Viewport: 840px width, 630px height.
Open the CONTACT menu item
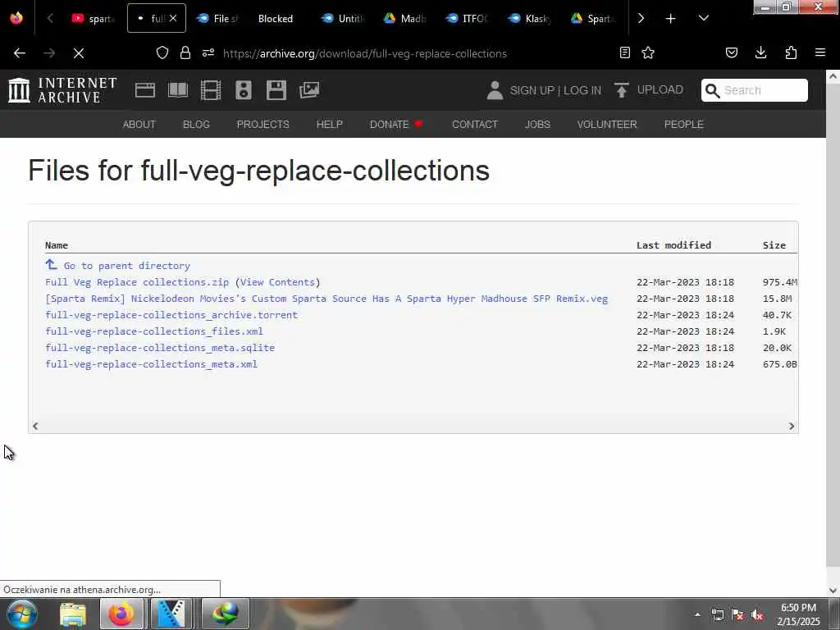click(x=475, y=125)
